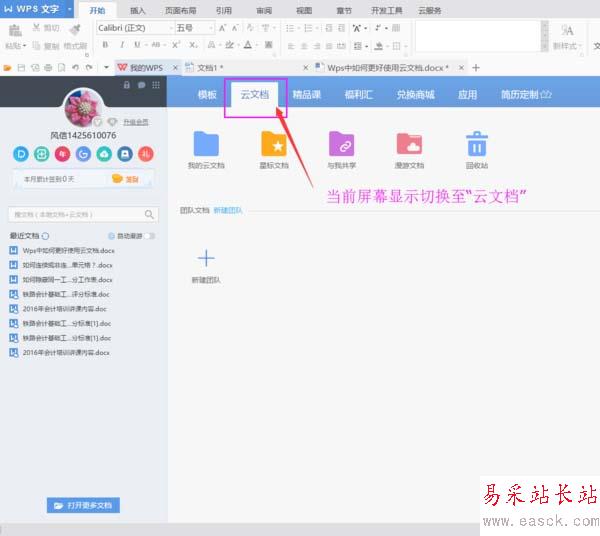Screen dimensions: 600x536
Task: Open the highlight color dropdown arrow
Action: [x=238, y=45]
